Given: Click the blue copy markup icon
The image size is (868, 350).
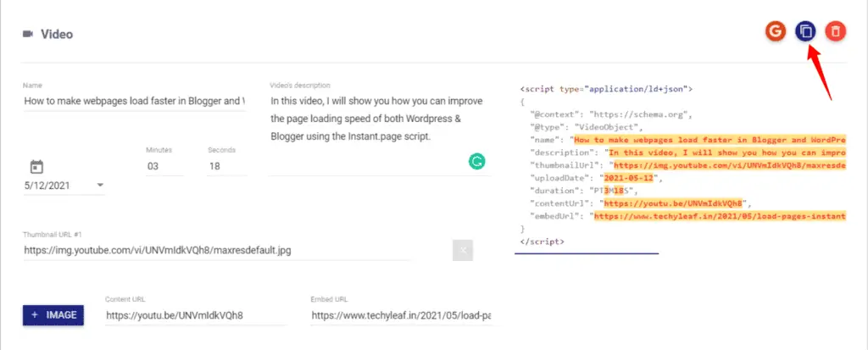Looking at the screenshot, I should coord(805,31).
